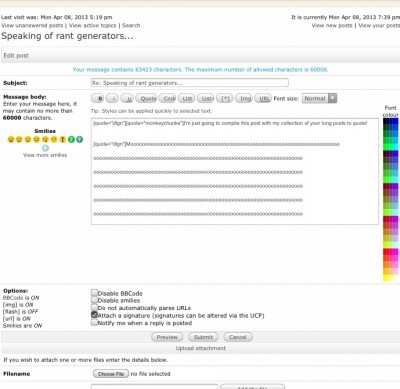Insert the green question mark smiley
The width and height of the screenshot is (400, 389).
(x=71, y=139)
